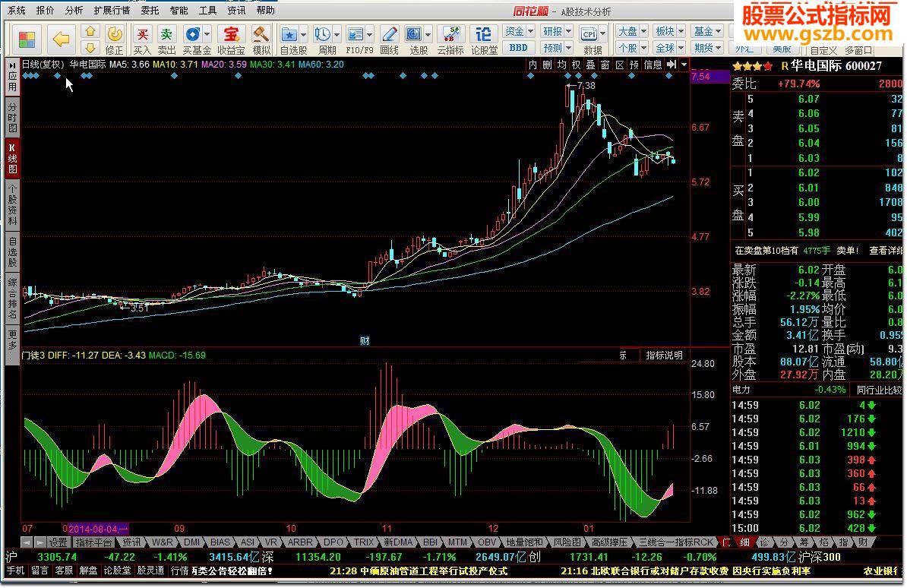The height and width of the screenshot is (588, 907).
Task: Expand the 买基金 dropdown arrow
Action: pos(207,35)
